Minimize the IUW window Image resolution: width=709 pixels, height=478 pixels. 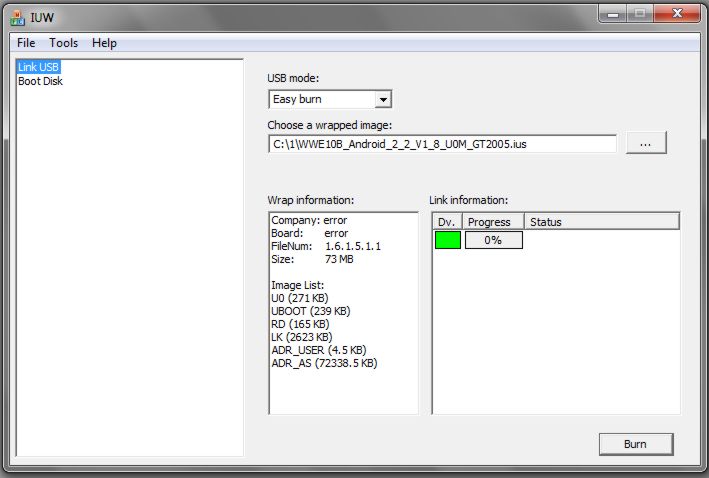(x=613, y=14)
